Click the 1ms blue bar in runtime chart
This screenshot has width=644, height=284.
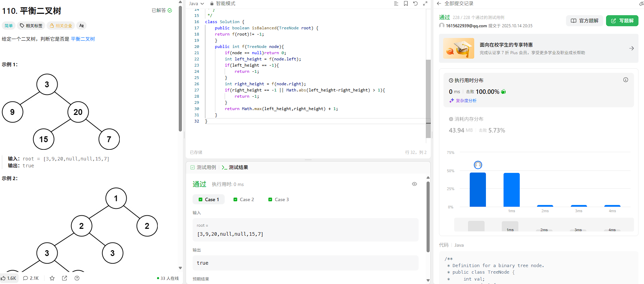click(511, 190)
